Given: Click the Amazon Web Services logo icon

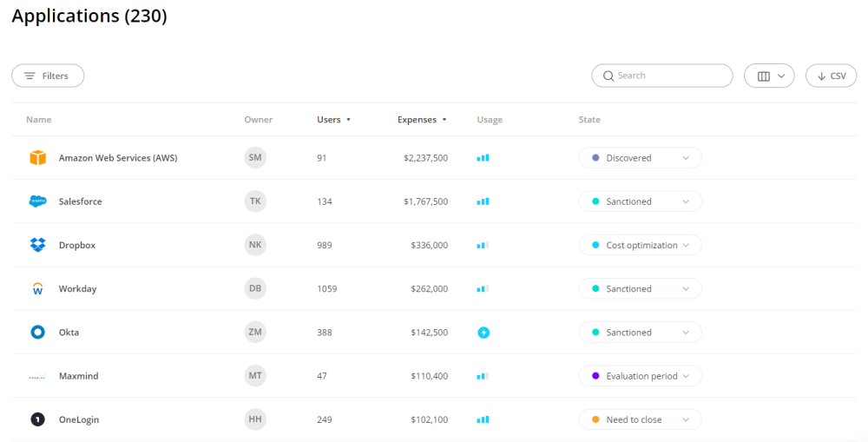Looking at the screenshot, I should click(x=37, y=158).
